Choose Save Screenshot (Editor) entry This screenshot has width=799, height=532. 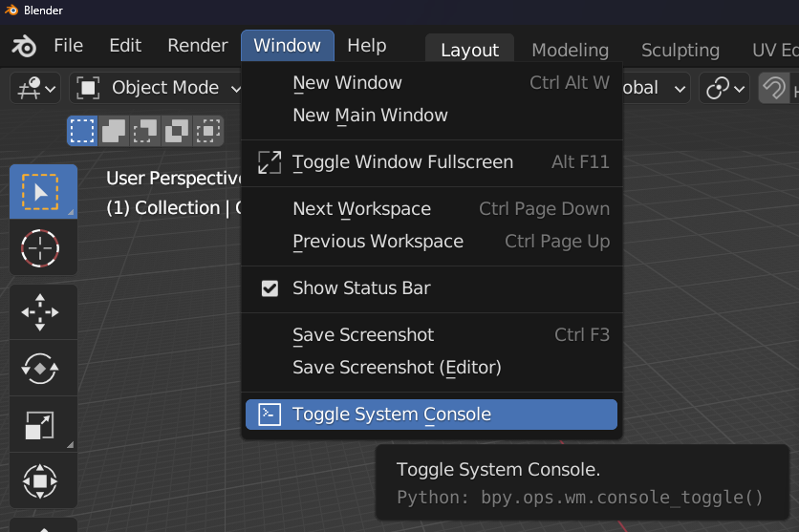[x=432, y=368]
